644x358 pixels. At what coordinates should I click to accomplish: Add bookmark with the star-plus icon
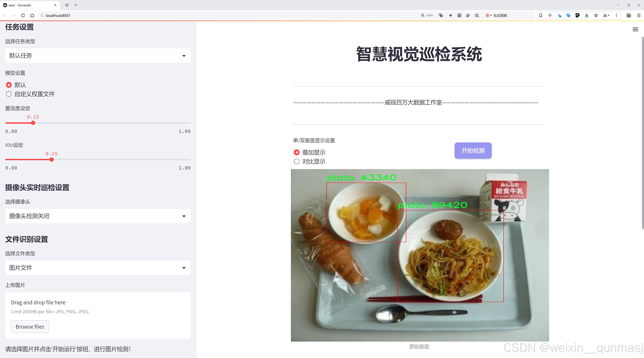point(477,16)
